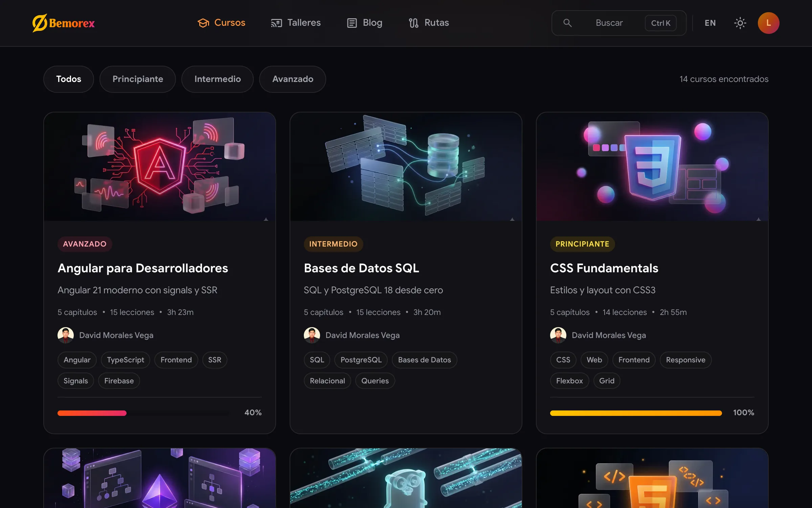Click the 14 cursos encontrados text

point(724,79)
